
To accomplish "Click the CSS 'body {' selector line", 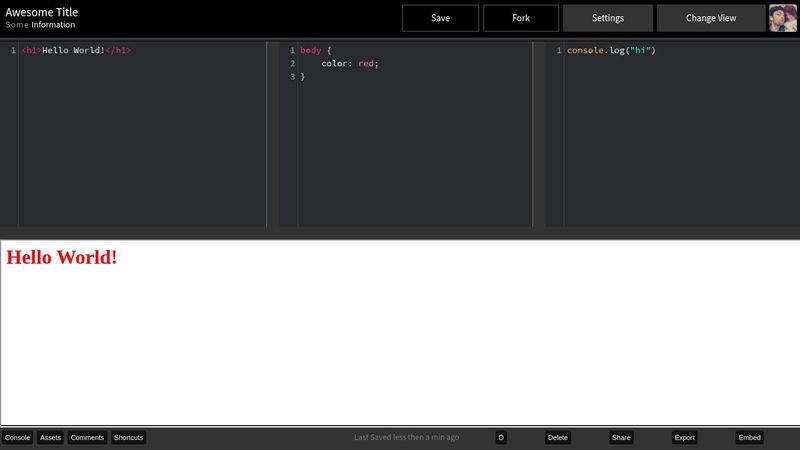I will (x=316, y=50).
